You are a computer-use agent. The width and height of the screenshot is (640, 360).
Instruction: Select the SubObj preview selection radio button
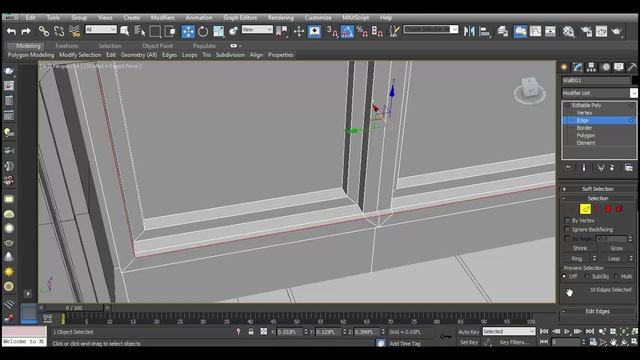point(587,276)
